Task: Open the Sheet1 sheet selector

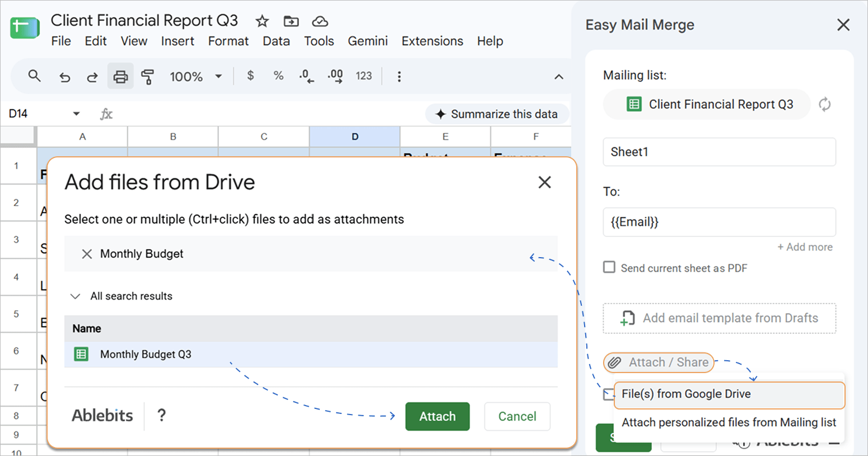Action: pos(720,152)
